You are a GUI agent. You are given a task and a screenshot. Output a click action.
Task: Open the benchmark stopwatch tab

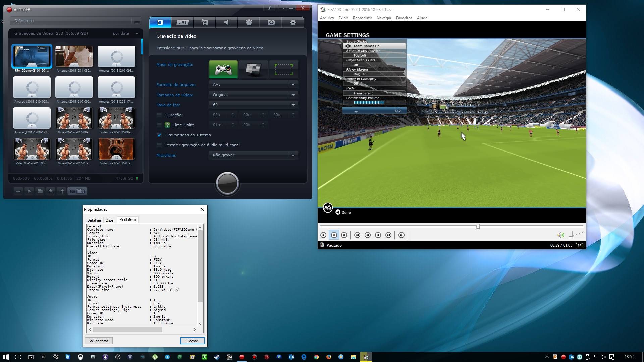pyautogui.click(x=249, y=22)
